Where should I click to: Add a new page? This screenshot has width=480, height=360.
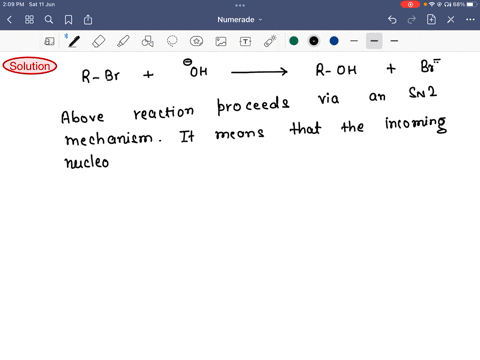pos(431,20)
